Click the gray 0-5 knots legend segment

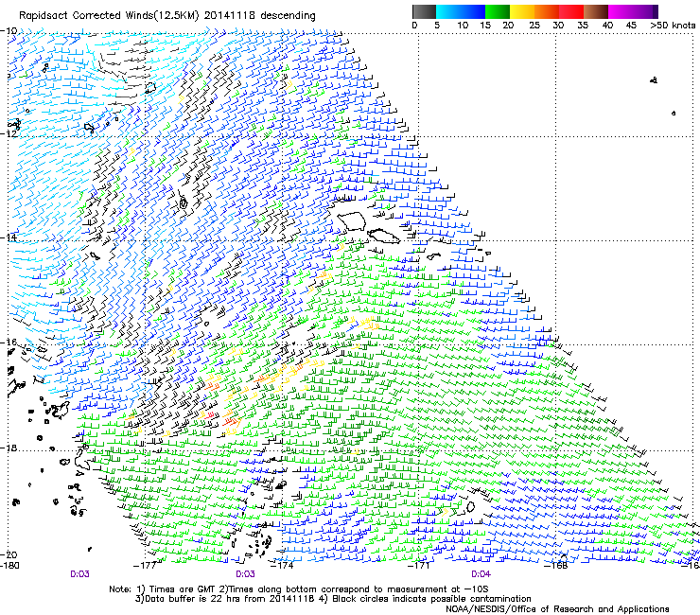pos(424,11)
